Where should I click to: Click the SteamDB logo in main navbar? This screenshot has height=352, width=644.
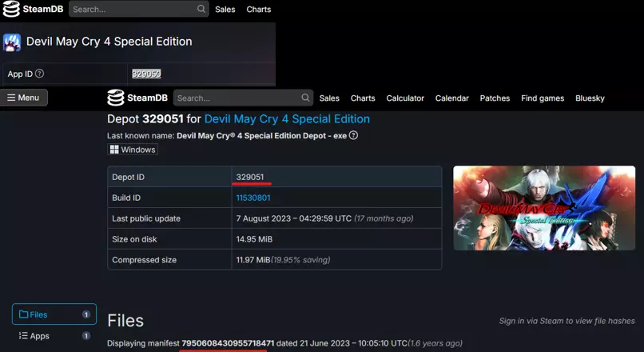click(137, 98)
